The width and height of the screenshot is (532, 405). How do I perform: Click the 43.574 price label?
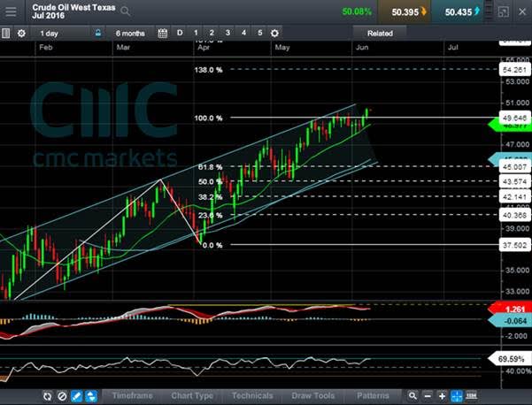514,181
